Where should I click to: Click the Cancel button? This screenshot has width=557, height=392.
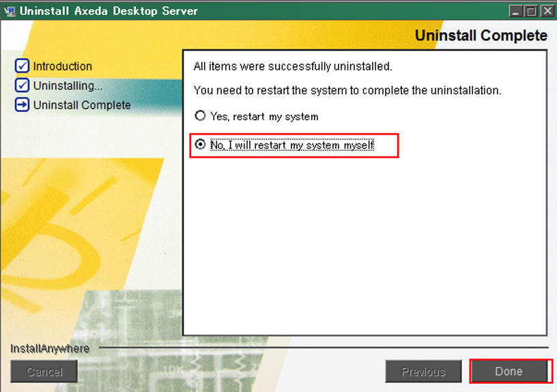(44, 372)
